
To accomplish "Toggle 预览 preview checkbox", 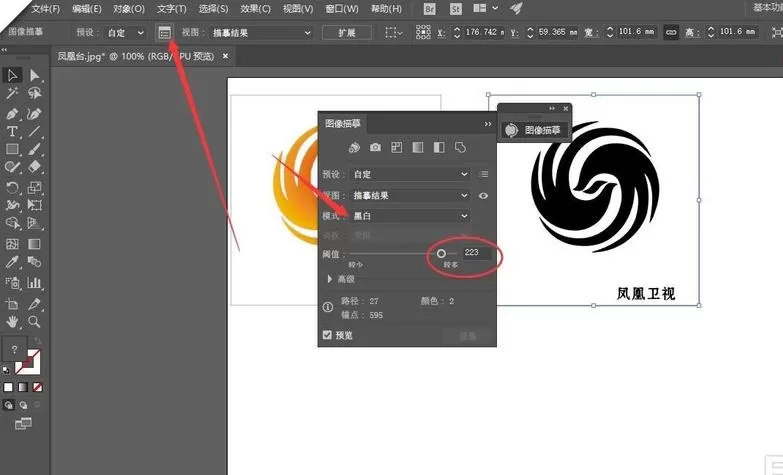I will point(328,335).
